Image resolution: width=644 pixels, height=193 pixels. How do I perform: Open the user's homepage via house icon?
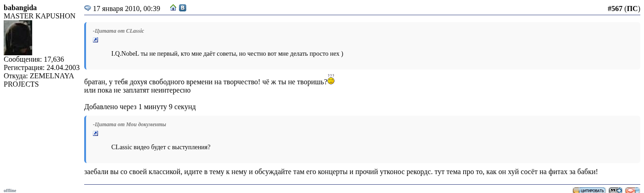click(x=173, y=8)
